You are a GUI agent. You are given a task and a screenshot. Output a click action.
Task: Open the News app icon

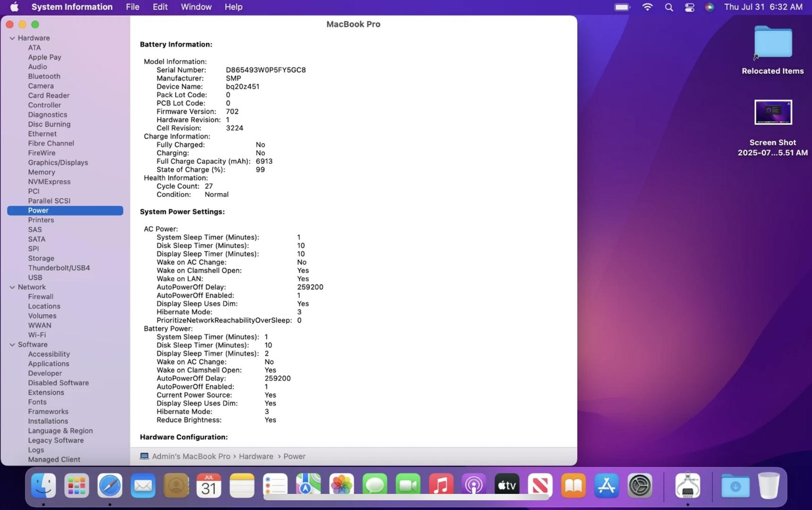click(541, 485)
